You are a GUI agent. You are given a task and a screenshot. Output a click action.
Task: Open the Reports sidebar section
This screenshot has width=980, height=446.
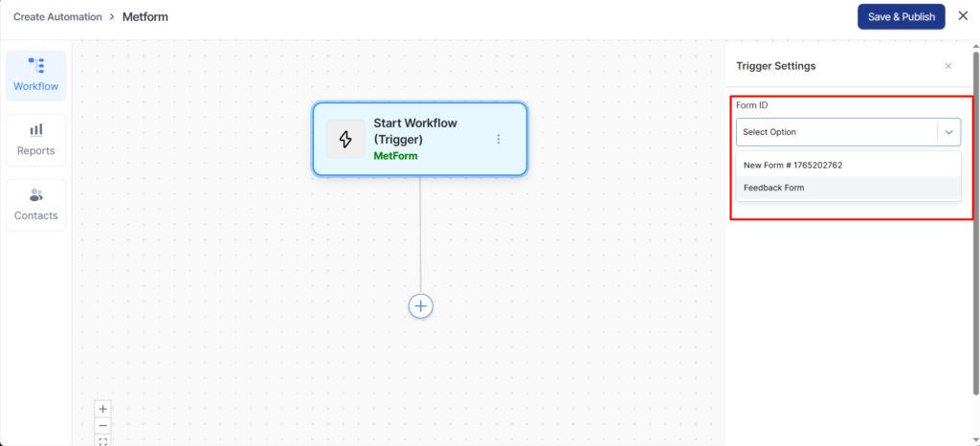(35, 140)
